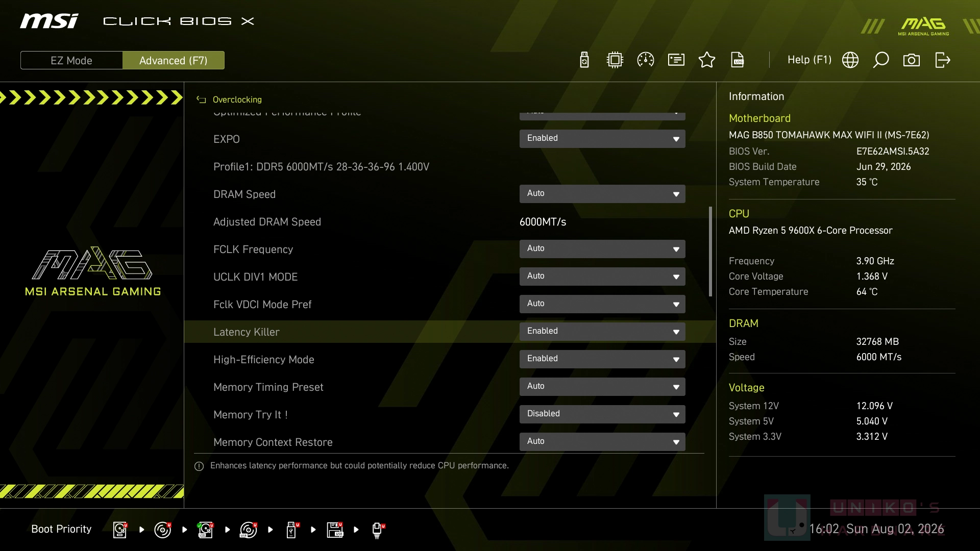Select the USB flash key boot device icon
The width and height of the screenshot is (980, 551).
(292, 530)
